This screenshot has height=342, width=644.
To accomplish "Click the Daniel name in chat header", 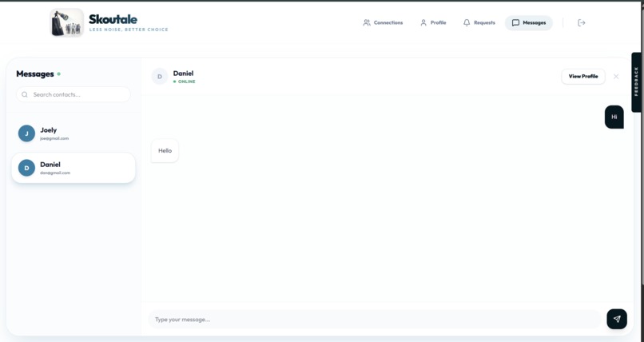I will pyautogui.click(x=183, y=73).
